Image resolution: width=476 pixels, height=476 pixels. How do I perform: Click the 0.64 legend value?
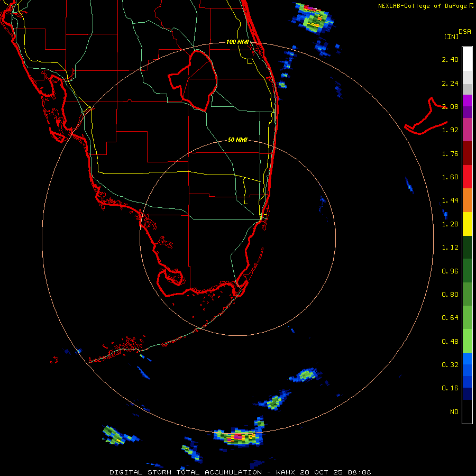(450, 318)
